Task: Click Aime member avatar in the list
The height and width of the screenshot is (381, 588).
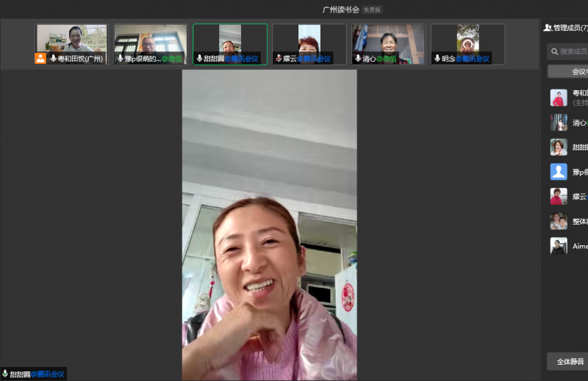Action: [x=559, y=246]
